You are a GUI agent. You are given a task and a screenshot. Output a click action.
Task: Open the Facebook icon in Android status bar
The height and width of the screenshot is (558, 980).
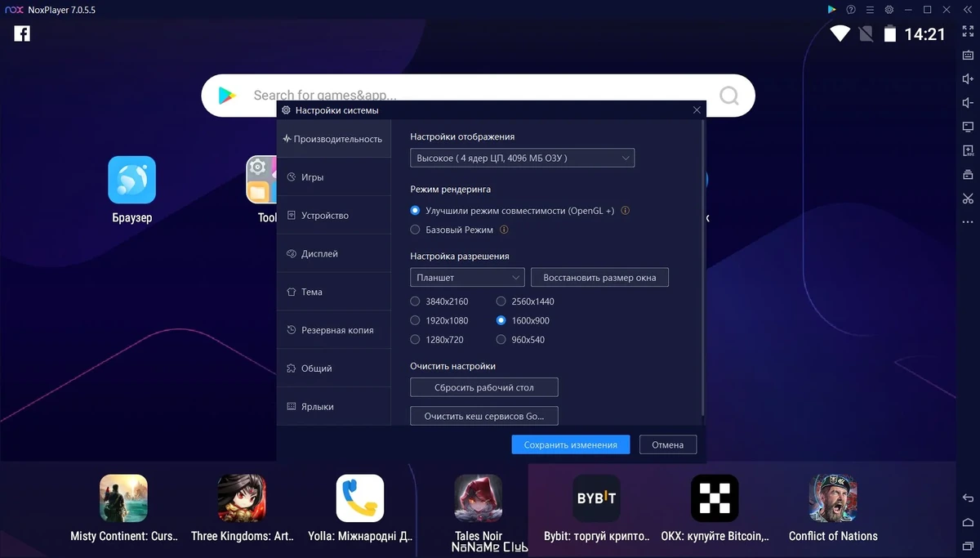tap(22, 33)
